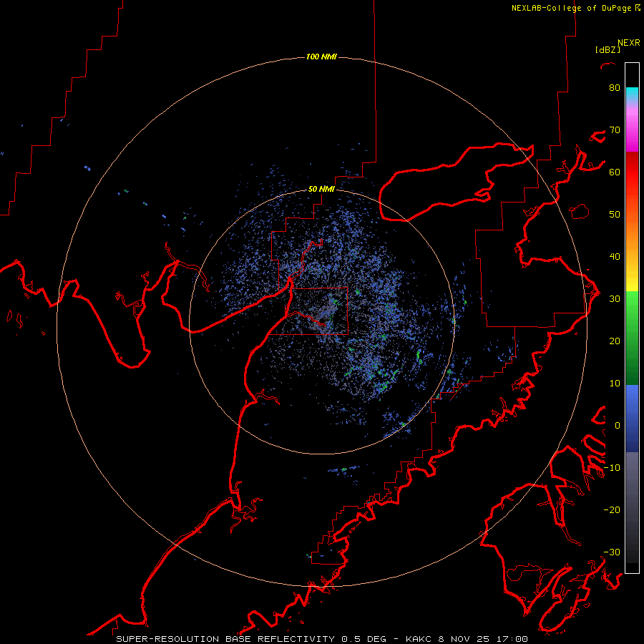Image resolution: width=644 pixels, height=644 pixels.
Task: Click the -20 value on the dBZ scale
Action: tap(612, 509)
